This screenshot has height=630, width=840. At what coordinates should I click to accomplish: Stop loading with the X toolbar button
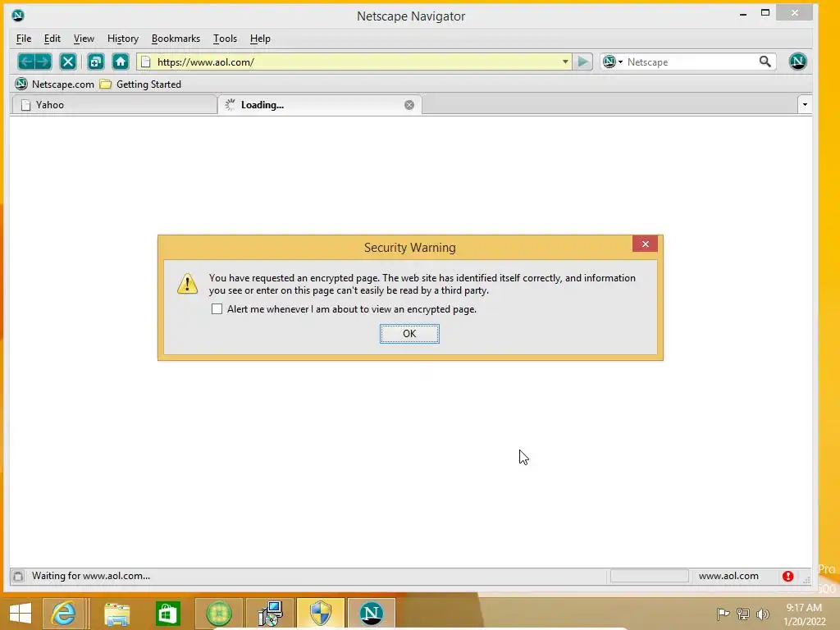pyautogui.click(x=68, y=62)
